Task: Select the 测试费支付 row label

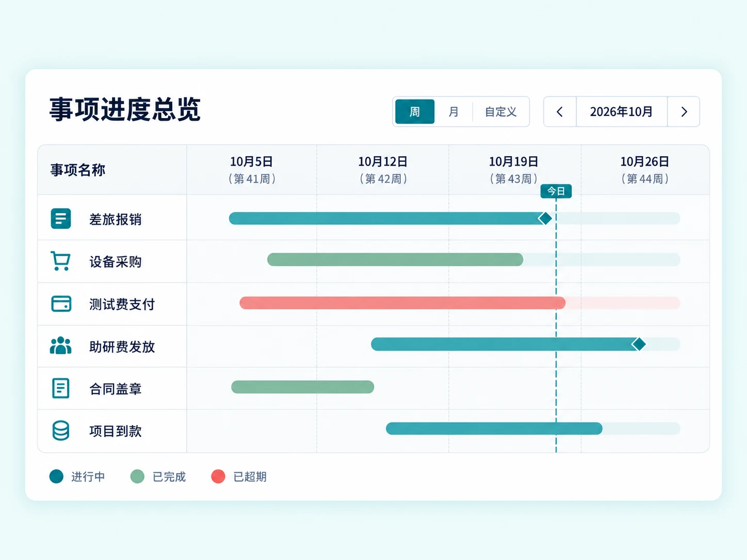Action: [x=122, y=305]
